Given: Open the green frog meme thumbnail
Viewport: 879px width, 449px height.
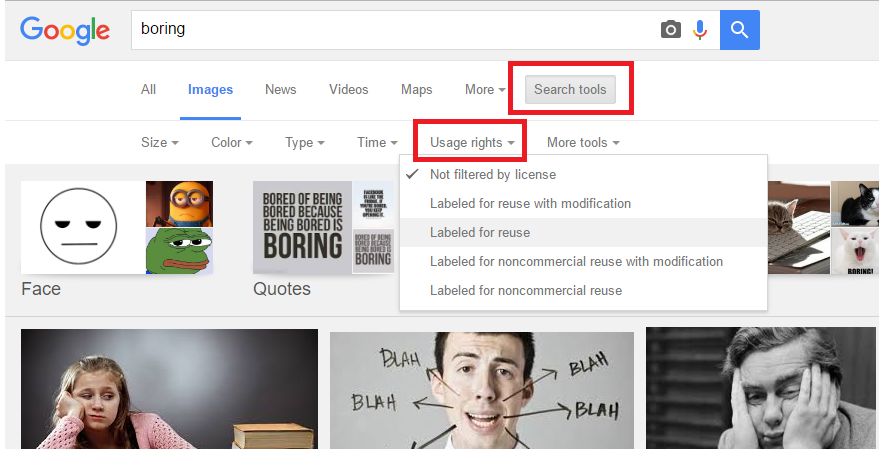Looking at the screenshot, I should click(179, 251).
